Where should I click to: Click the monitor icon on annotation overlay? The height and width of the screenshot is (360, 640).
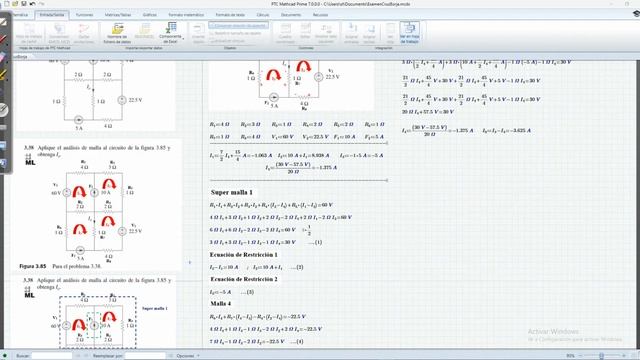[x=3, y=146]
